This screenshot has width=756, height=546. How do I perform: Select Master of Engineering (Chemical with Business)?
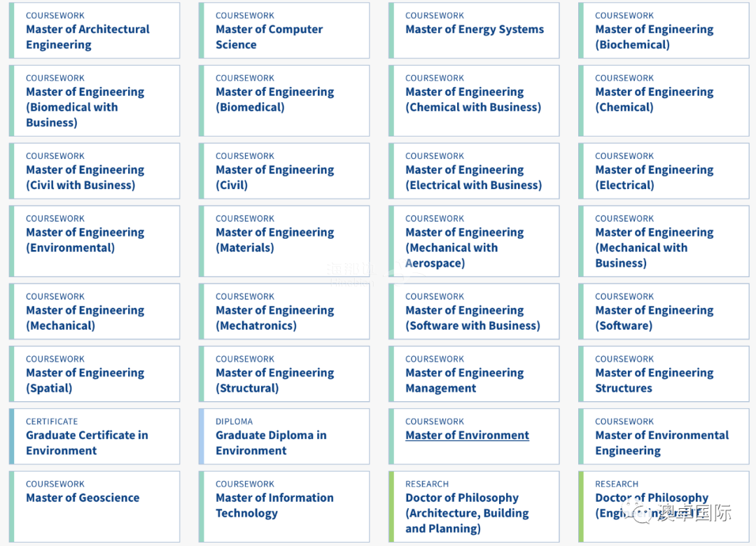[474, 101]
